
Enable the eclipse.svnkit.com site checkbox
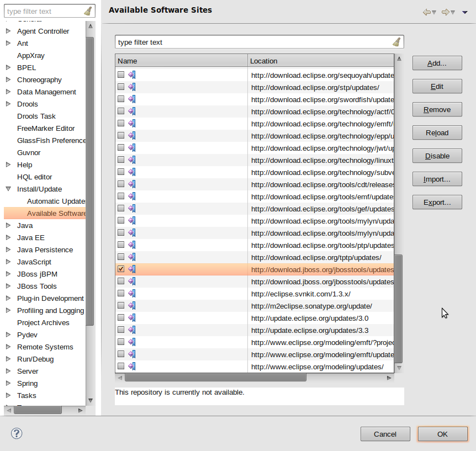[x=121, y=293]
